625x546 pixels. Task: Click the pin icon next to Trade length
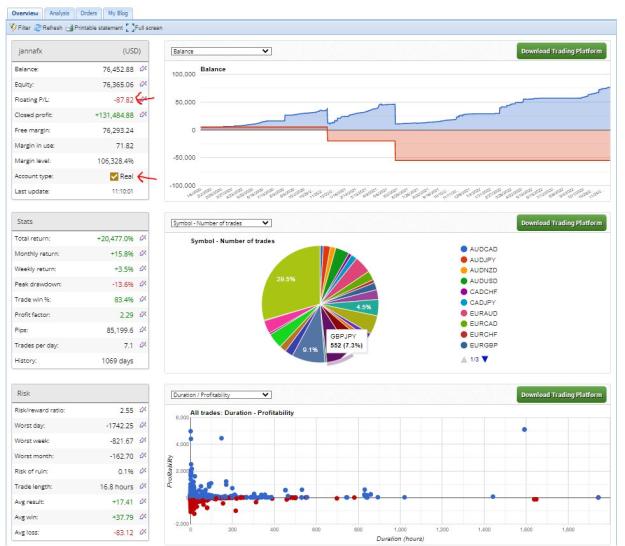point(143,486)
